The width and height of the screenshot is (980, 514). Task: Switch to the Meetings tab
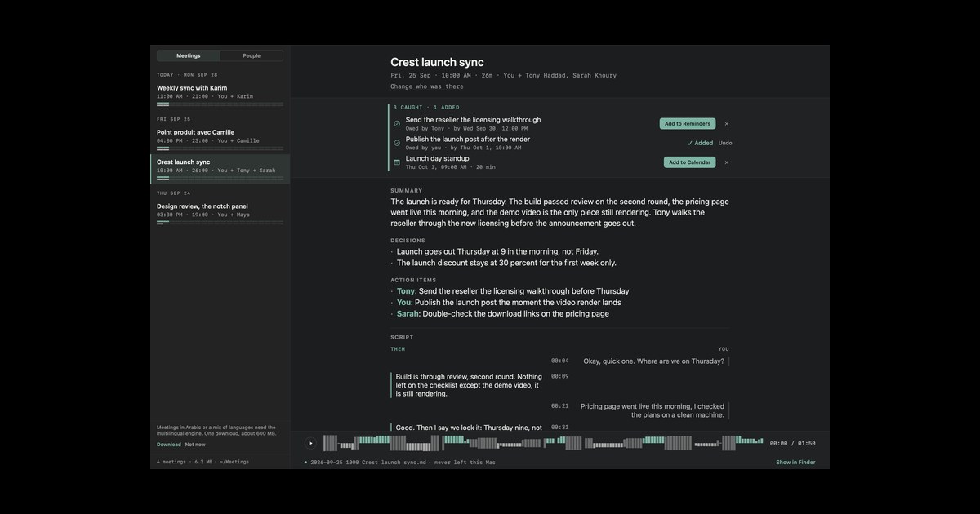[x=189, y=55]
